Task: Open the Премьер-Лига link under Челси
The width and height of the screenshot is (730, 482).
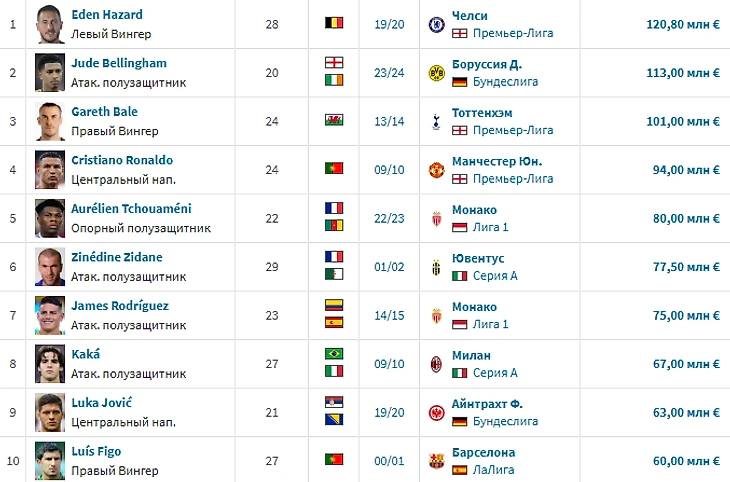Action: coord(513,34)
